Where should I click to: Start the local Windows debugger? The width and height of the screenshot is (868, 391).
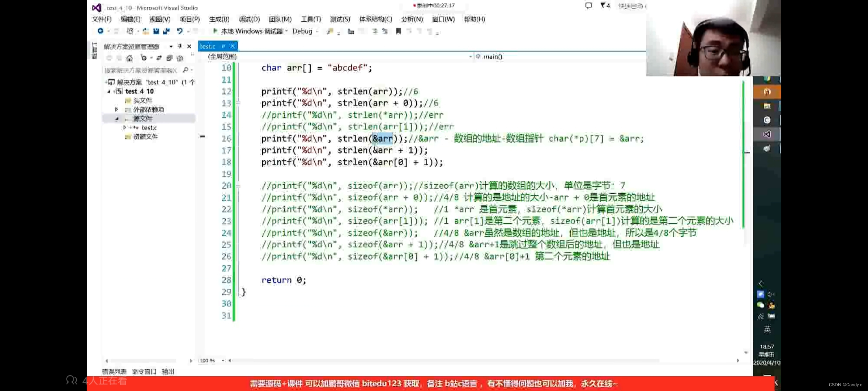(x=215, y=31)
